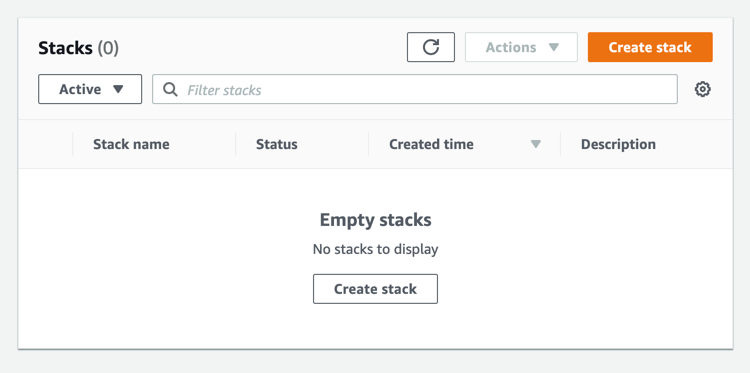Open the Actions dropdown menu

[521, 47]
